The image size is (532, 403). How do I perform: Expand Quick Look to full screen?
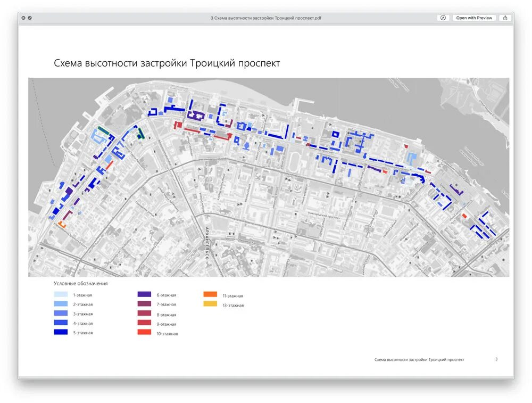(x=30, y=18)
